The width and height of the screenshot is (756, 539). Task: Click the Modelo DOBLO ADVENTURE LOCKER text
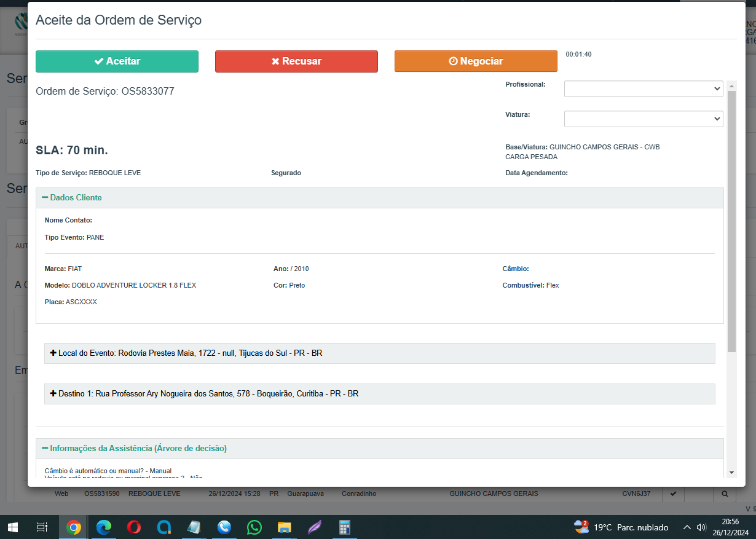[120, 286]
